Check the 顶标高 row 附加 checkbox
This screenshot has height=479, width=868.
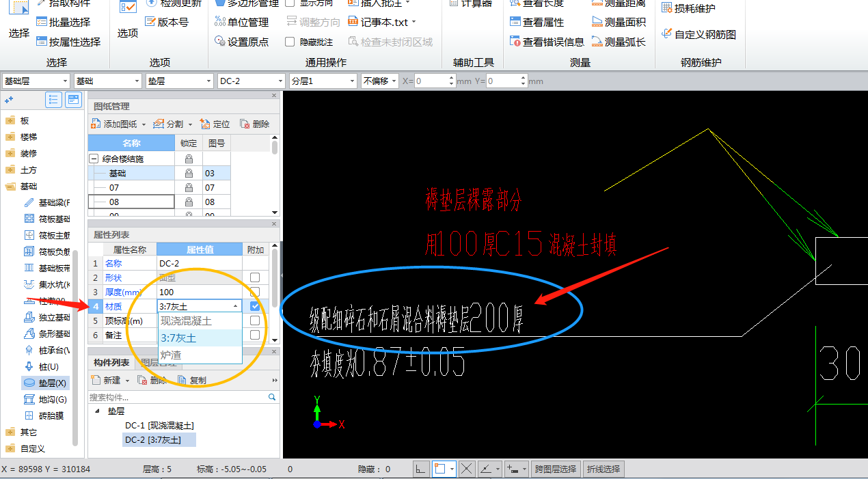(x=255, y=320)
